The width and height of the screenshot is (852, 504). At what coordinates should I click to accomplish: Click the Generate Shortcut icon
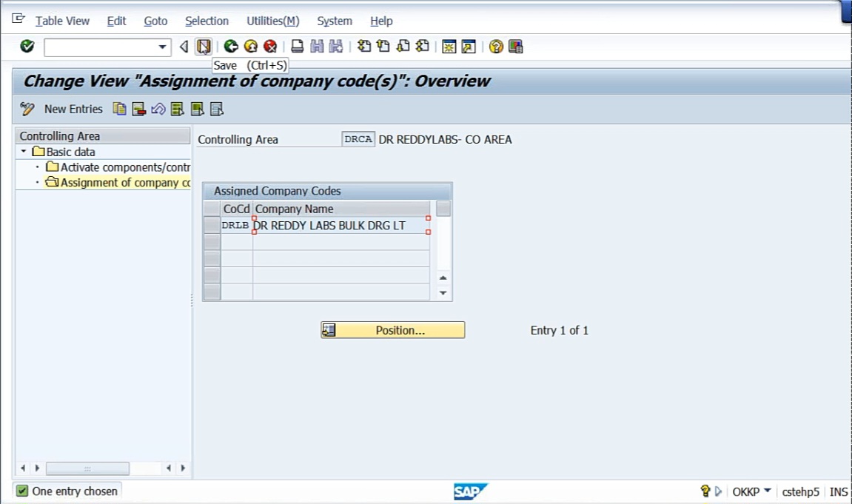tap(469, 47)
